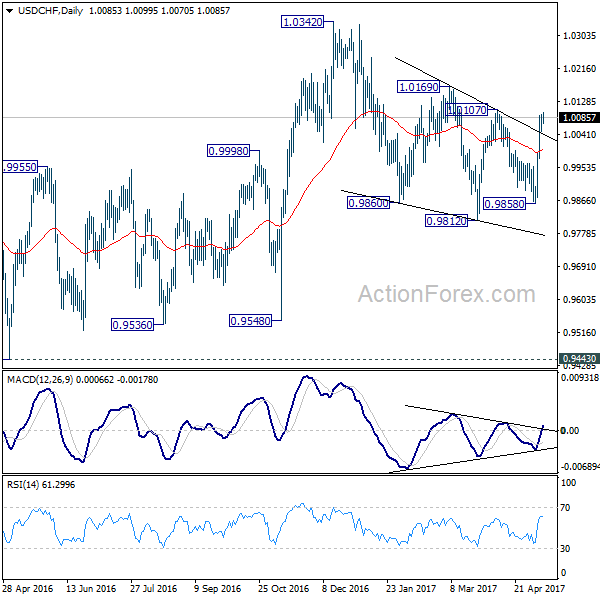Click the MACD 0.009318 scale value
This screenshot has width=600, height=600.
click(579, 378)
